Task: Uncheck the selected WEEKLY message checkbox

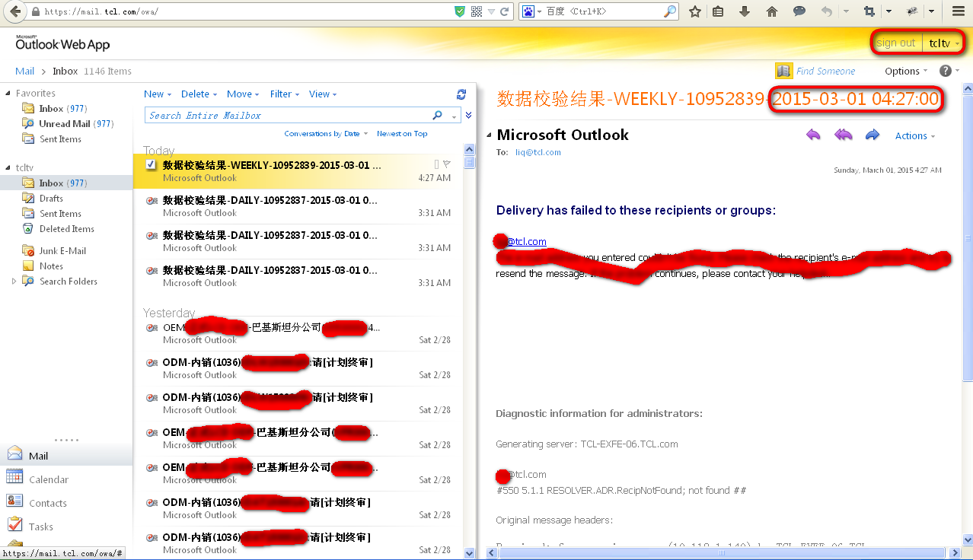Action: click(151, 164)
